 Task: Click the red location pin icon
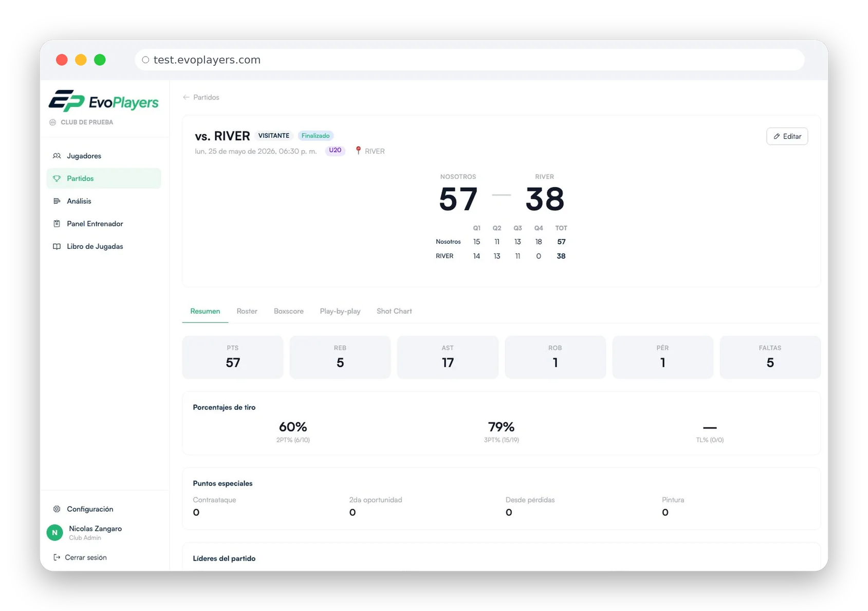[x=358, y=151]
